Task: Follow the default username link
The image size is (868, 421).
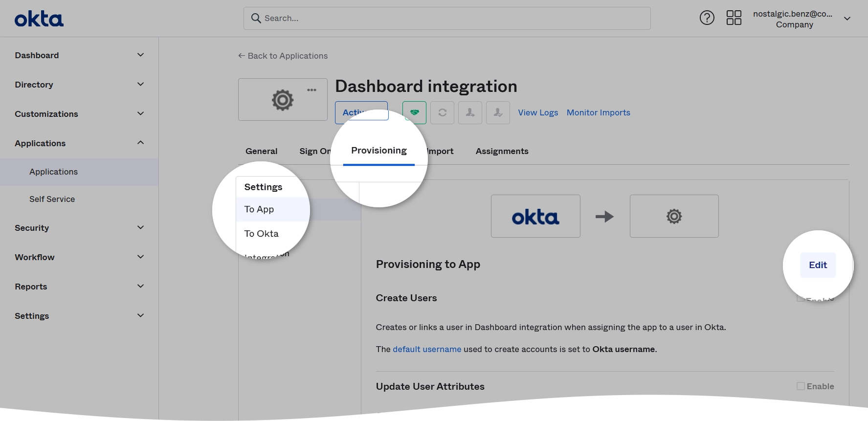Action: point(427,349)
